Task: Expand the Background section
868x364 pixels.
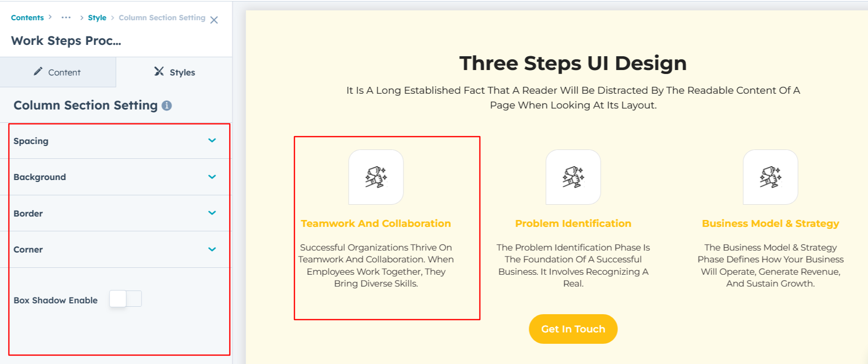Action: [212, 177]
